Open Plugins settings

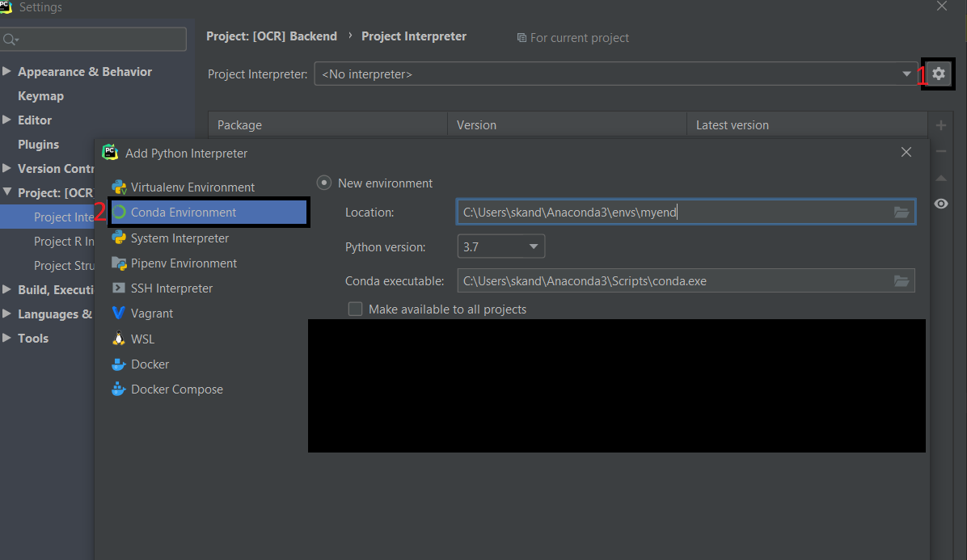(x=38, y=144)
